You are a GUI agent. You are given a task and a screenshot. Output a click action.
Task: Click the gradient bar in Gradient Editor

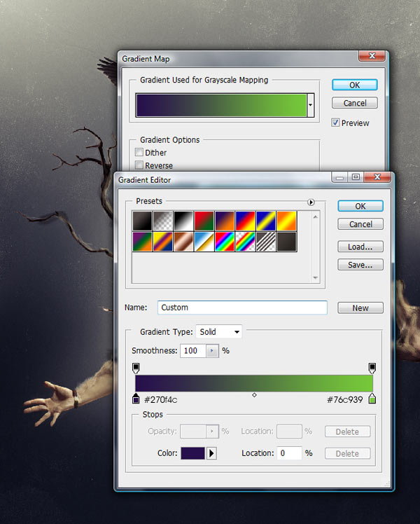point(254,383)
